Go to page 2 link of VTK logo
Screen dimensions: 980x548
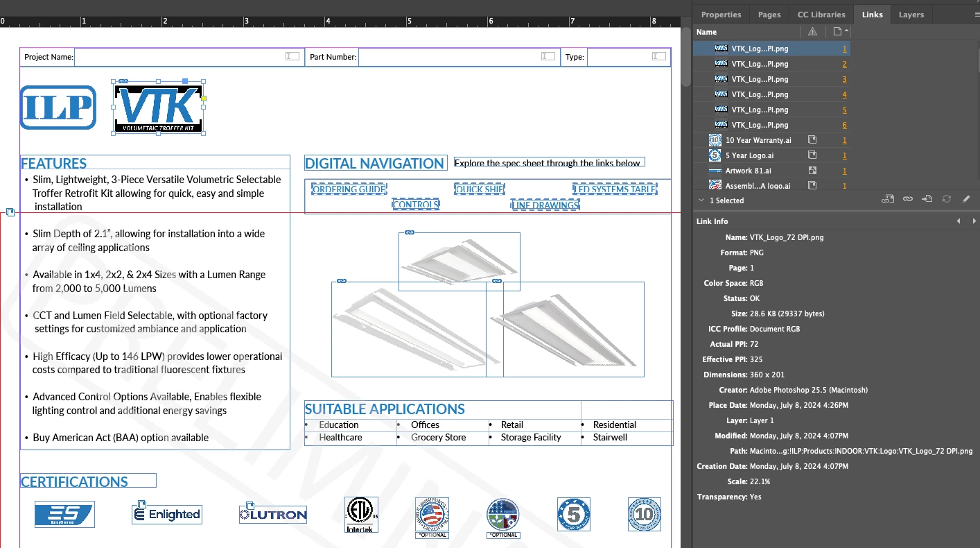click(x=844, y=64)
